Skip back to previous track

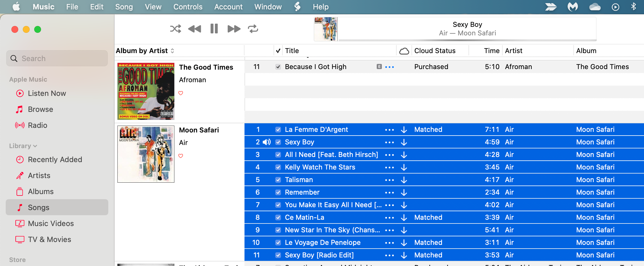pos(195,29)
